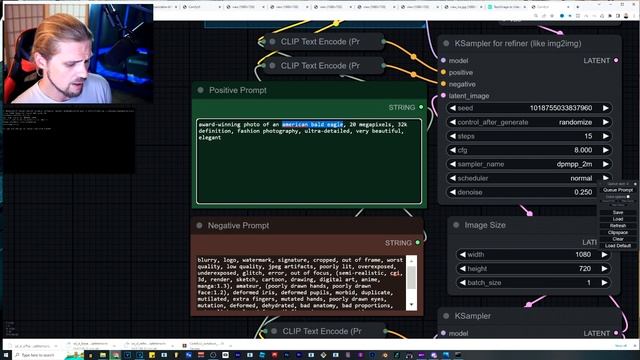Image resolution: width=640 pixels, height=360 pixels.
Task: Click the denoise value 0.250
Action: (583, 192)
